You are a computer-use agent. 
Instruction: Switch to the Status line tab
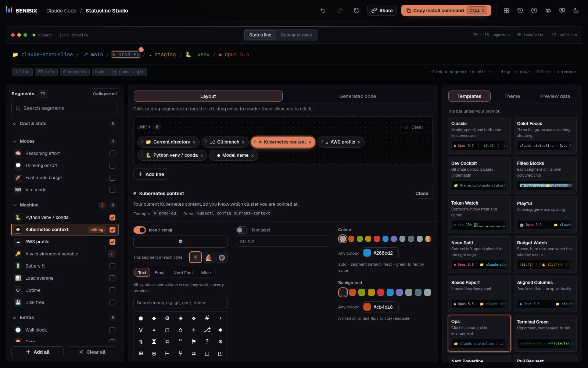pyautogui.click(x=260, y=35)
